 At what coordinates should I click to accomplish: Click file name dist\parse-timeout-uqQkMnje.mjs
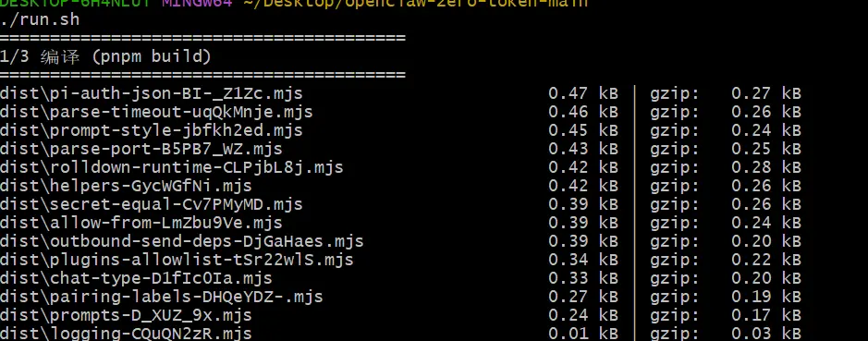(156, 112)
